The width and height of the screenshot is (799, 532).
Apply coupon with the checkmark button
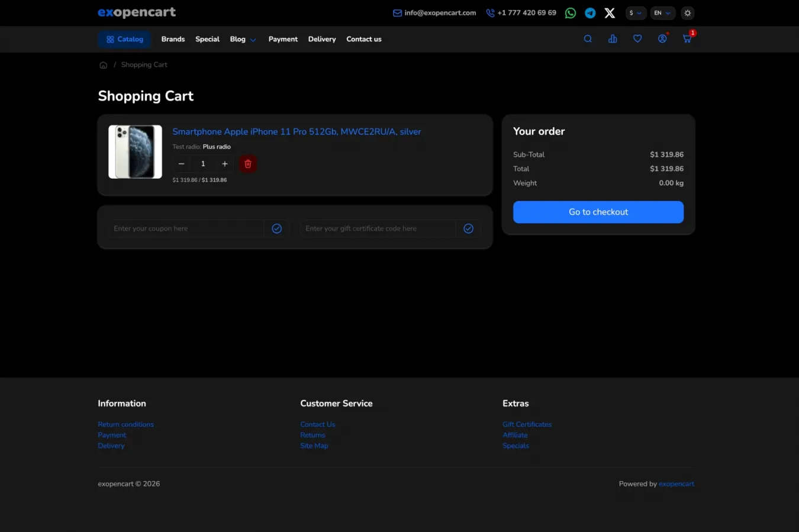click(276, 228)
